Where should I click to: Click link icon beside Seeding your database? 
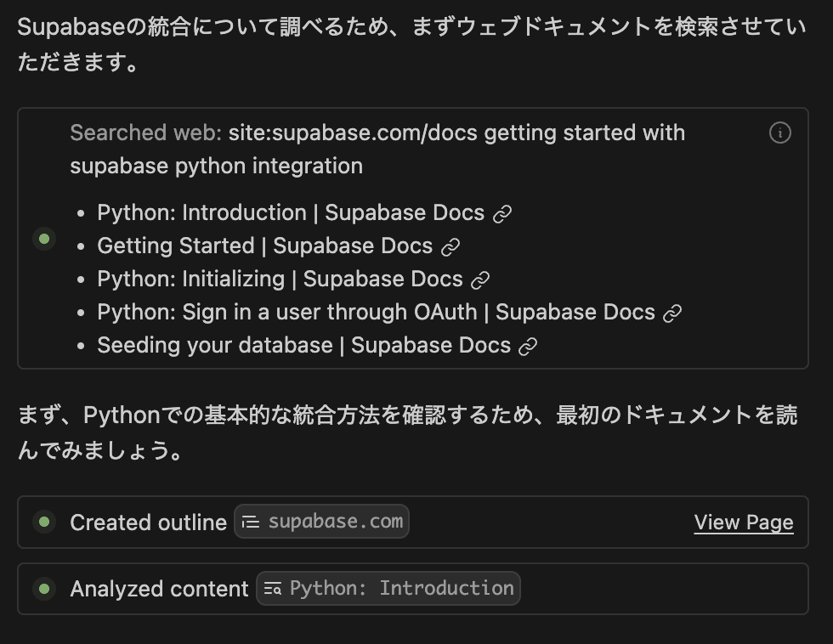click(529, 346)
